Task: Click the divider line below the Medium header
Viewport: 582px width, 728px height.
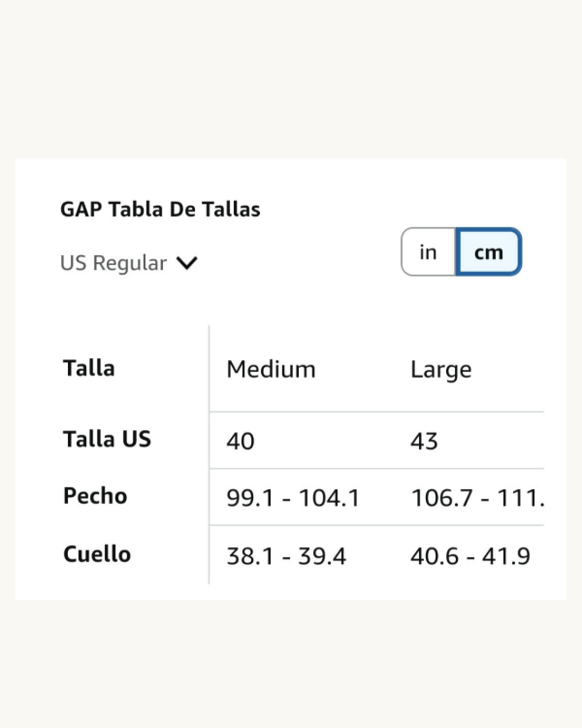Action: point(291,412)
